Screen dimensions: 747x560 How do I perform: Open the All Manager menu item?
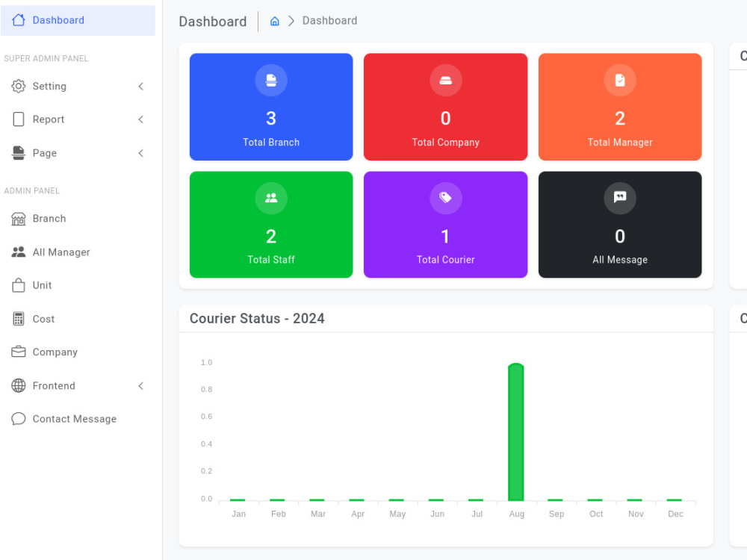click(x=78, y=252)
